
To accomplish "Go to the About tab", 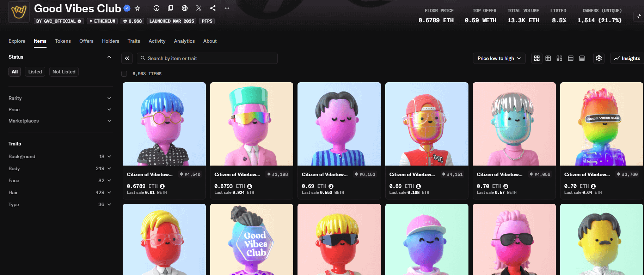I will point(210,41).
